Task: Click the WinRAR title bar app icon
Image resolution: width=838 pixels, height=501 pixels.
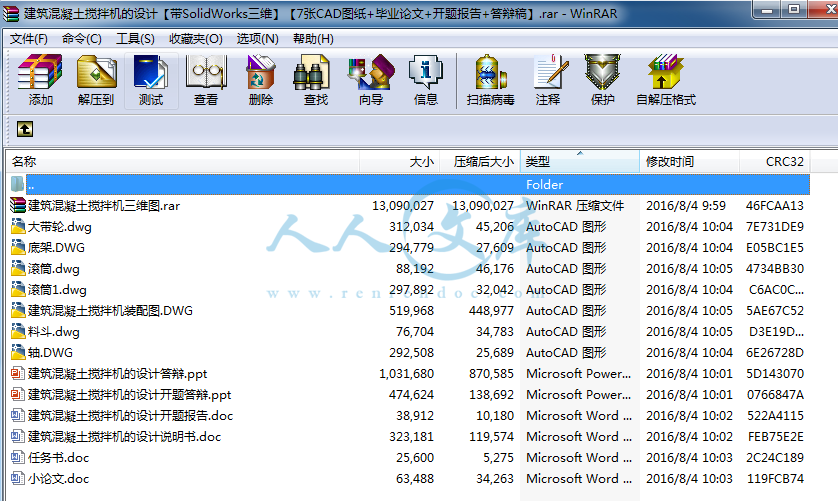Action: coord(11,13)
